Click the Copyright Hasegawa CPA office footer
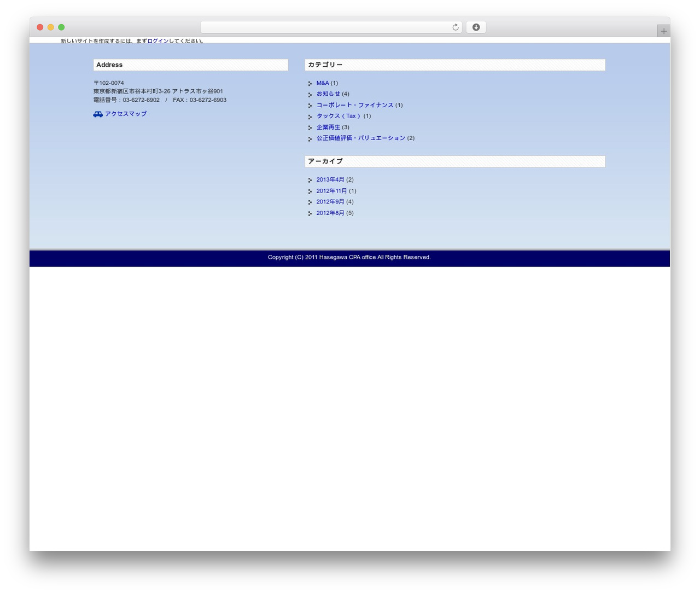Screen dimensions: 700x593 tap(349, 257)
